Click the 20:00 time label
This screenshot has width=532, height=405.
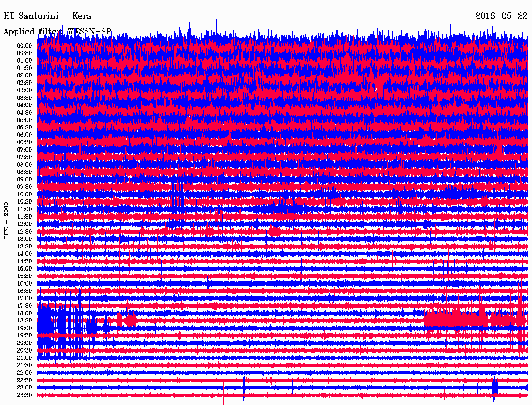(x=24, y=343)
